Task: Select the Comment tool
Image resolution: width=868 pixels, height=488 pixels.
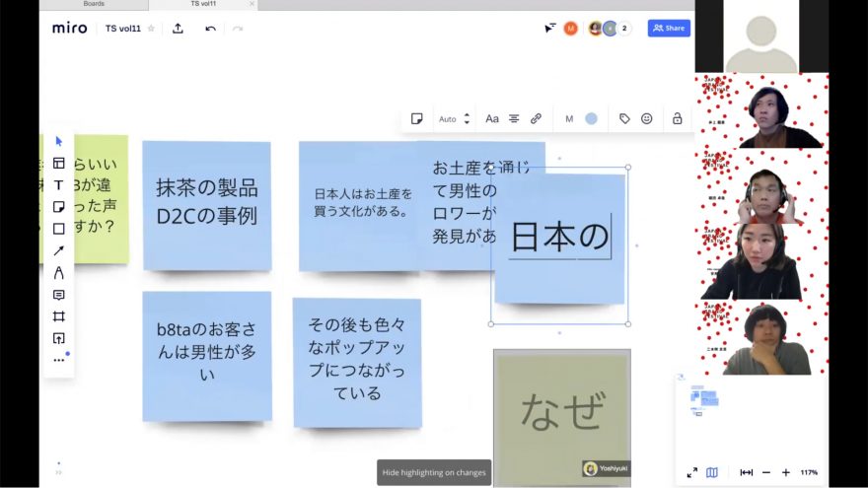Action: click(x=58, y=295)
